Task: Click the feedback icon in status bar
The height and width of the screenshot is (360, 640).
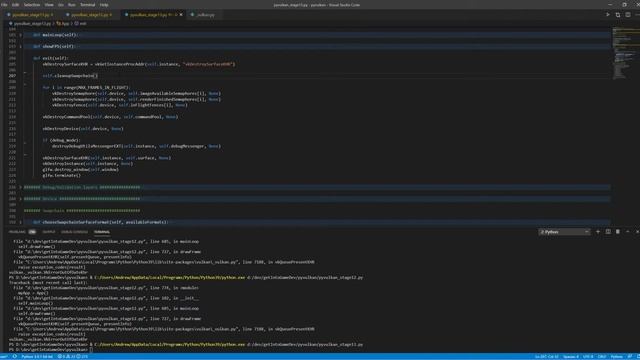Action: (x=630, y=357)
